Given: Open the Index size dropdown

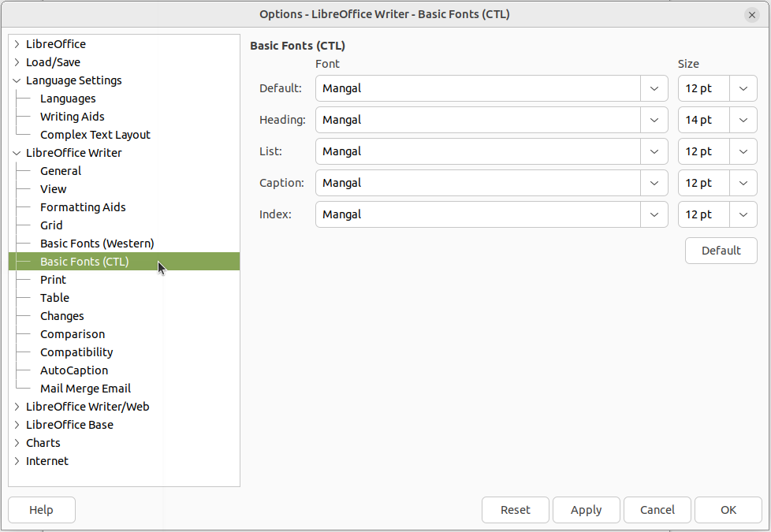Looking at the screenshot, I should [x=743, y=214].
